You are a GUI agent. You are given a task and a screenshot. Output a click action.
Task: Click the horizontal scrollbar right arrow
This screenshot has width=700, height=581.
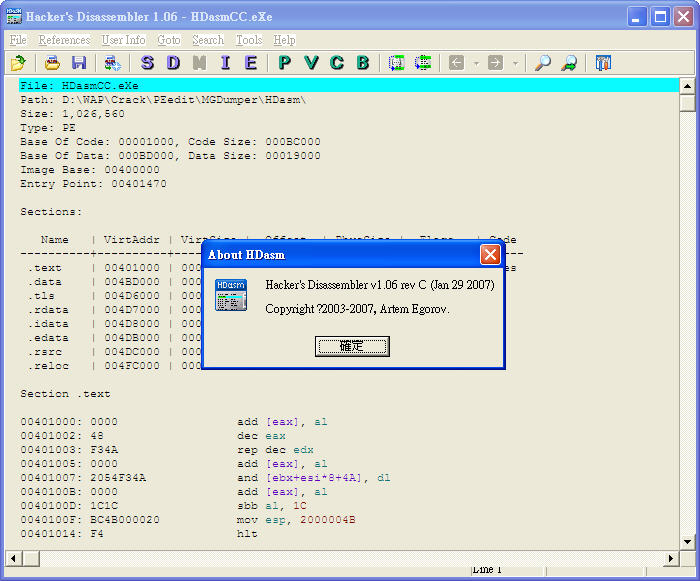(x=671, y=558)
